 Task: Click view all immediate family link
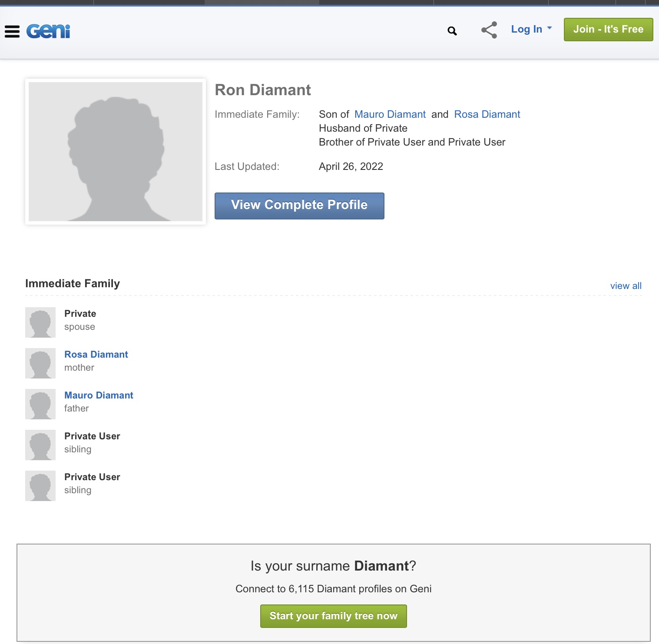626,286
